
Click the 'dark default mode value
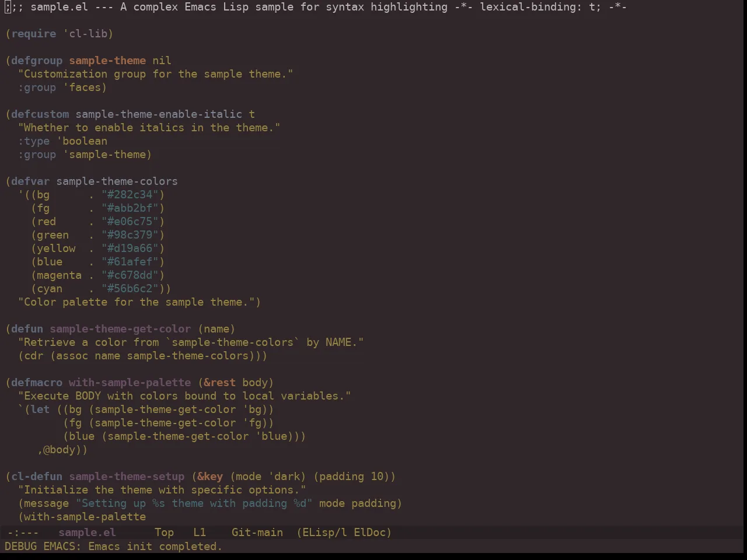285,477
